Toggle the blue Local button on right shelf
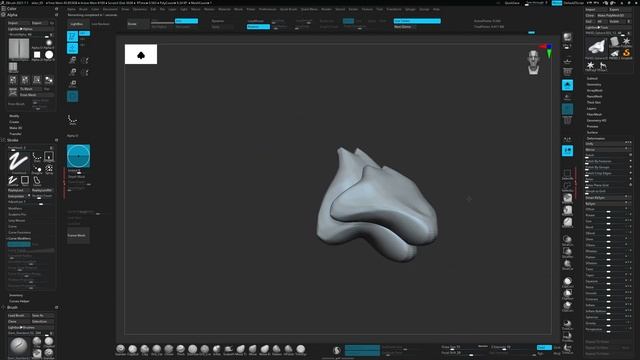The image size is (640, 360). click(567, 85)
